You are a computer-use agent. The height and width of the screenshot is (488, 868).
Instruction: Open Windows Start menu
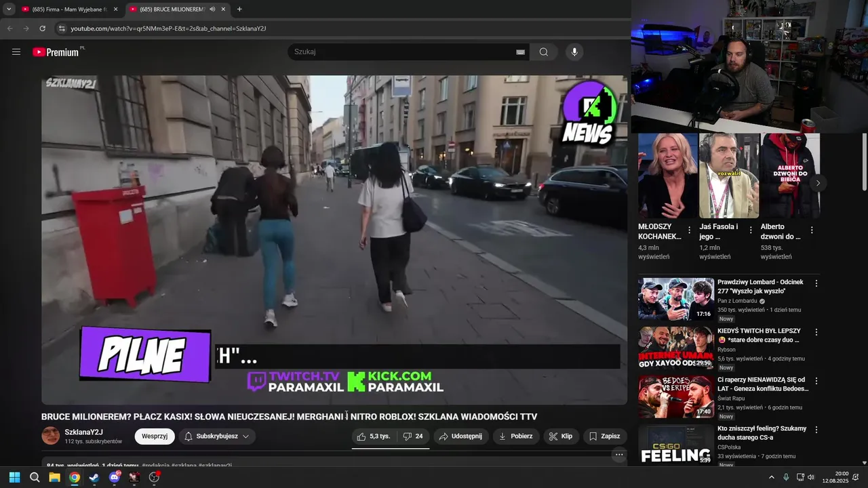14,477
